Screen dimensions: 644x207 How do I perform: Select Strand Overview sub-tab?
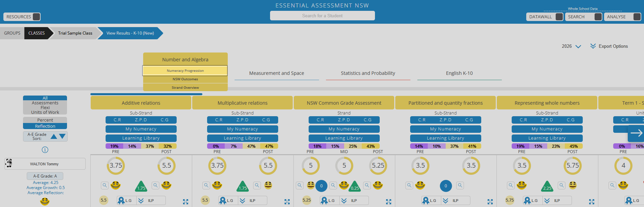pyautogui.click(x=185, y=87)
